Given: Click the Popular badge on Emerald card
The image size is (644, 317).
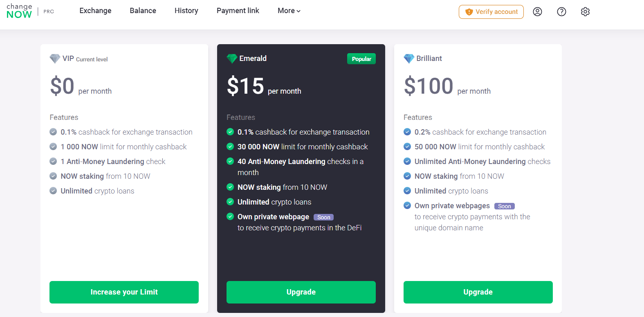Looking at the screenshot, I should [x=361, y=58].
